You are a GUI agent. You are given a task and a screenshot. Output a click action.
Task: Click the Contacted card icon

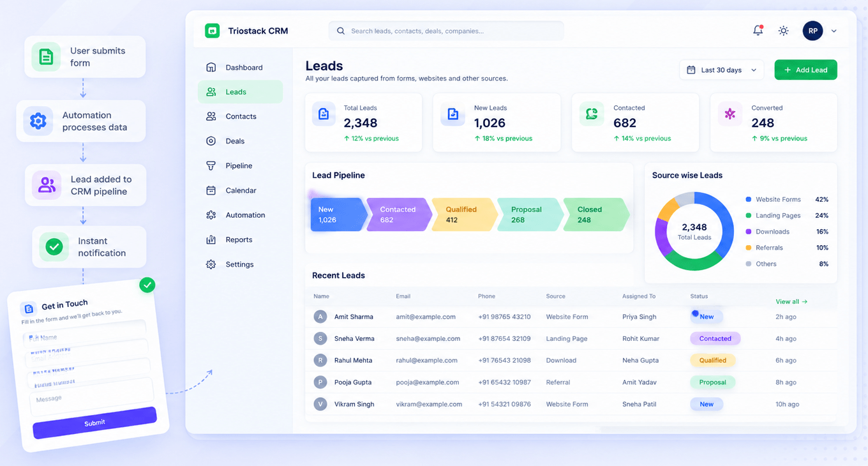click(x=592, y=114)
